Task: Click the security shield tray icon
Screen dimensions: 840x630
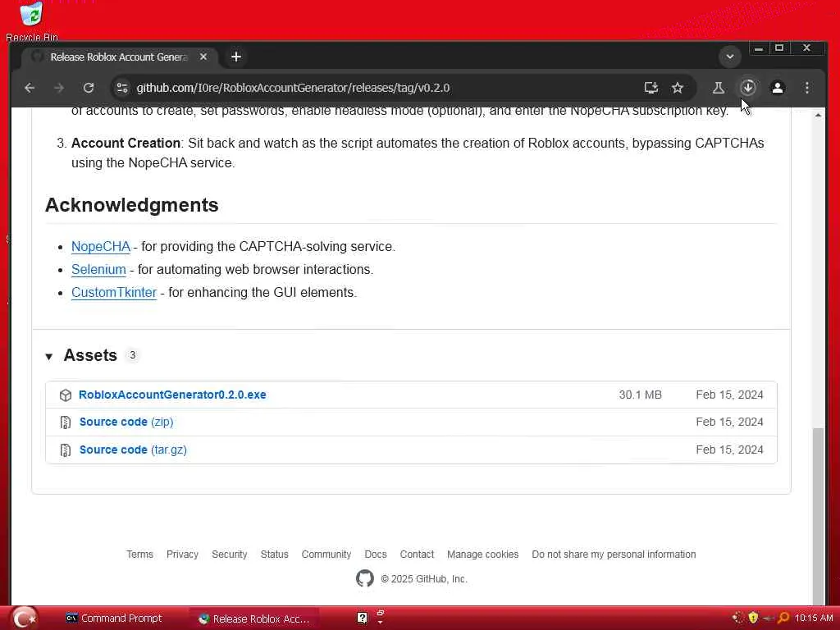Action: pyautogui.click(x=753, y=618)
